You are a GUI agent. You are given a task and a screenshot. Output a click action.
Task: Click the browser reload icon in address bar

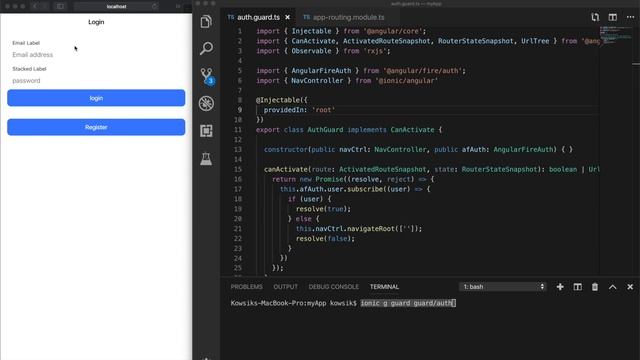(x=155, y=6)
